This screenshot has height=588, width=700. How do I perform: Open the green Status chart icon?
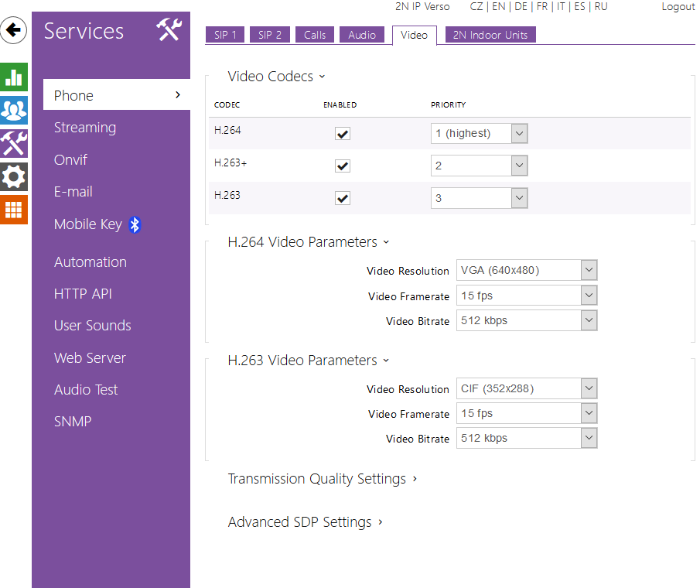[14, 77]
